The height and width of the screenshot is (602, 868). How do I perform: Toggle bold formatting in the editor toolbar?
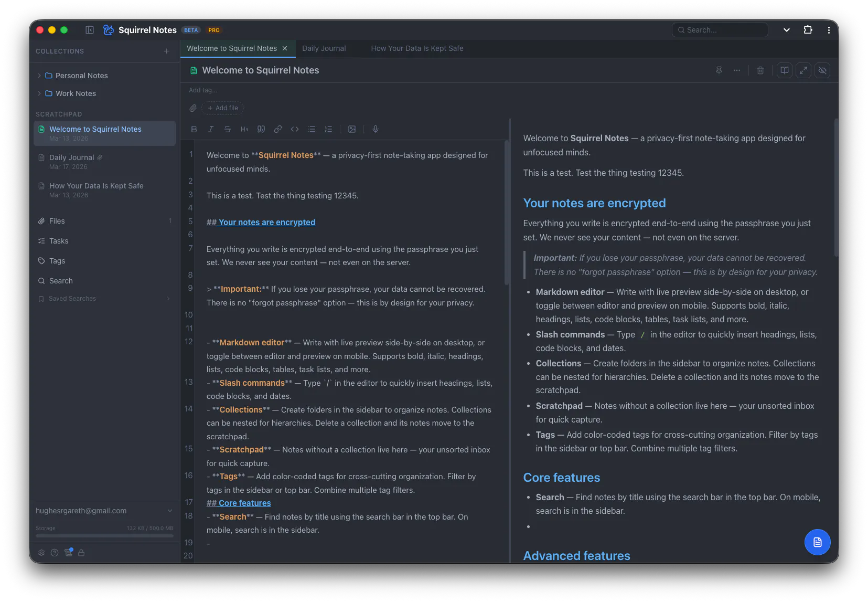194,129
